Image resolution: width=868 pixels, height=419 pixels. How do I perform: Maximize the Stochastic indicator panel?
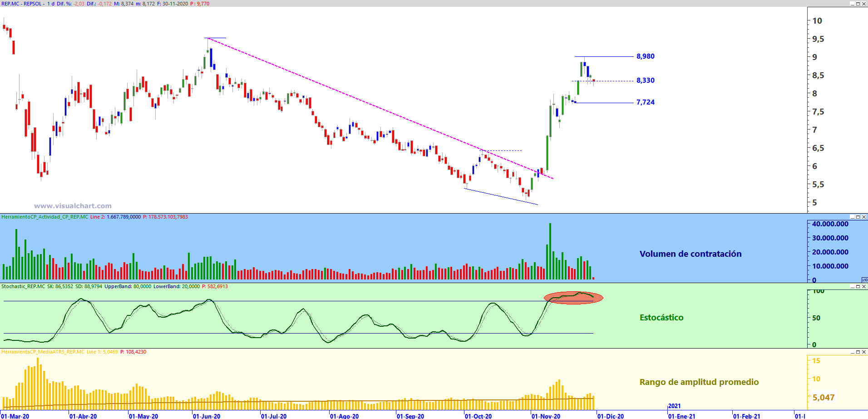tap(858, 287)
